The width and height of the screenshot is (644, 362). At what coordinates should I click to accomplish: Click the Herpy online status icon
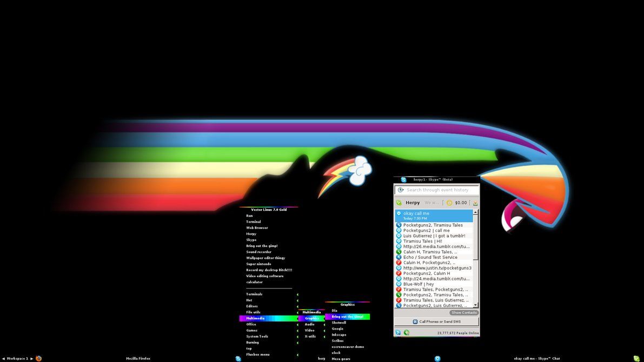point(399,203)
